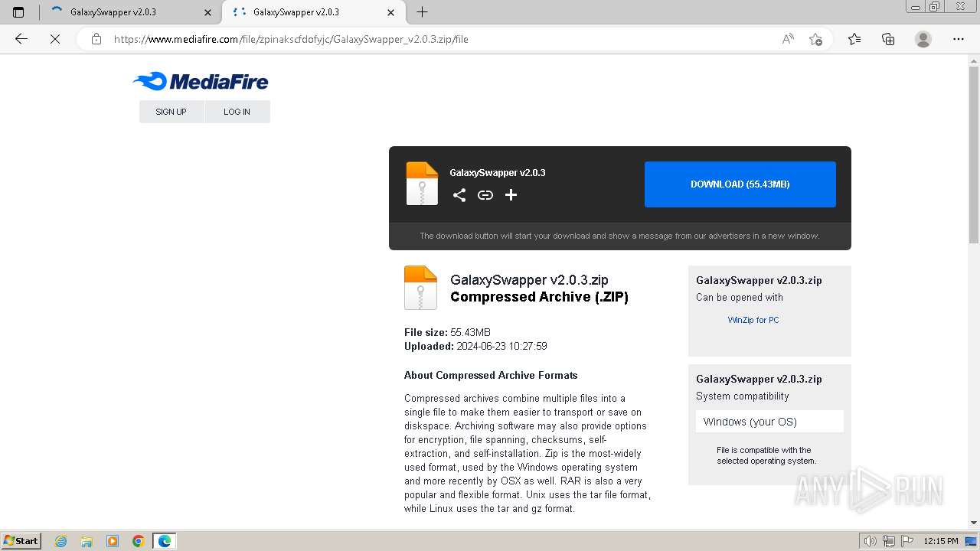The image size is (980, 551).
Task: Open Google Chrome from taskbar
Action: pyautogui.click(x=139, y=541)
